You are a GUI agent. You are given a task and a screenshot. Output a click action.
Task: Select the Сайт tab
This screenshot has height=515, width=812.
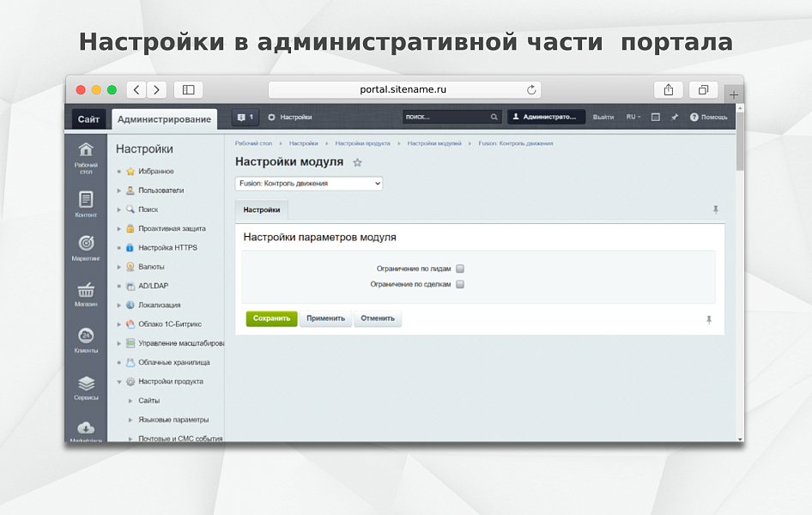coord(88,118)
